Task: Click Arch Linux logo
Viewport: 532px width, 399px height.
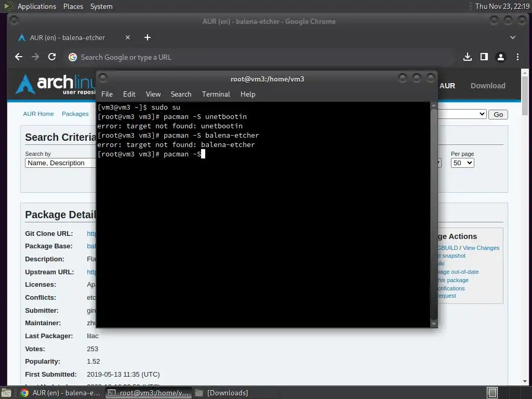Action: pyautogui.click(x=55, y=84)
